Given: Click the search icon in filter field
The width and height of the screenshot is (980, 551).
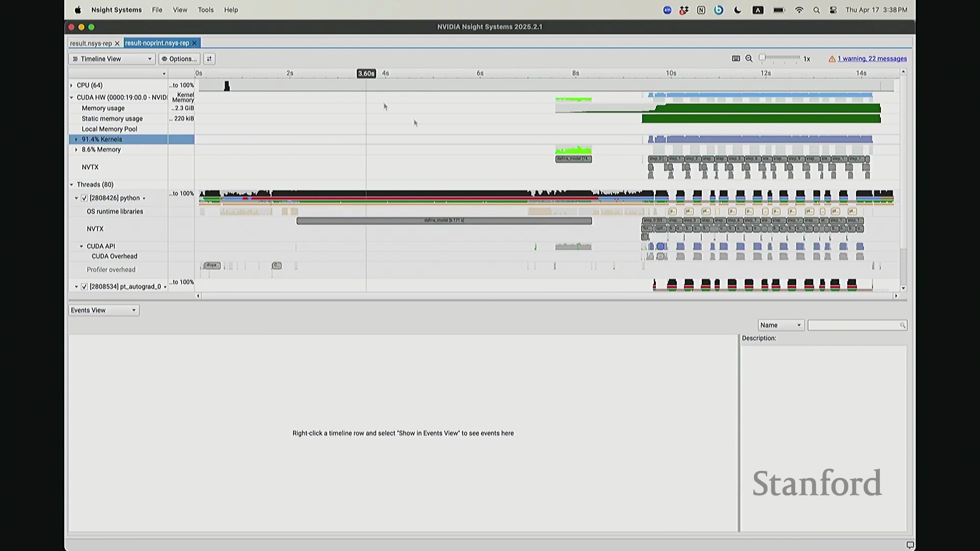Looking at the screenshot, I should coord(902,325).
